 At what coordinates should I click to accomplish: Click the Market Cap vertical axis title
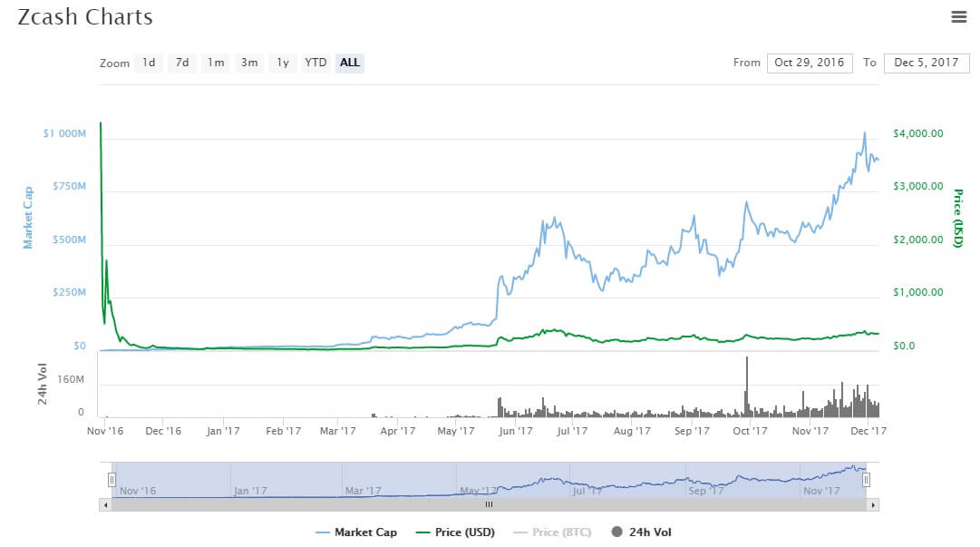point(27,218)
